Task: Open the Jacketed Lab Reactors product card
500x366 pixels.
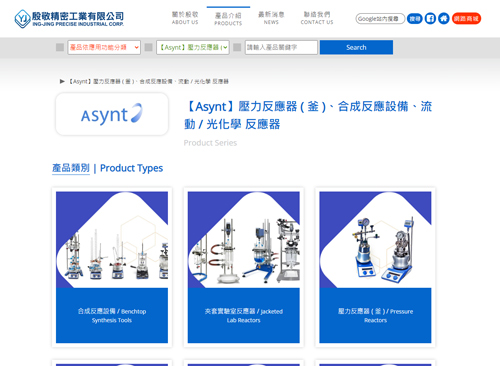Action: tap(244, 267)
